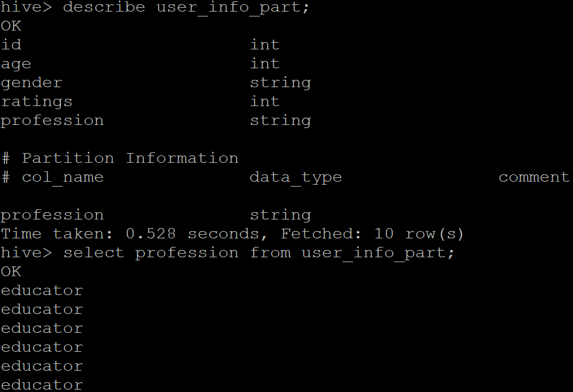Click "profession" under the Partition Information section
This screenshot has width=573, height=392.
tap(52, 215)
